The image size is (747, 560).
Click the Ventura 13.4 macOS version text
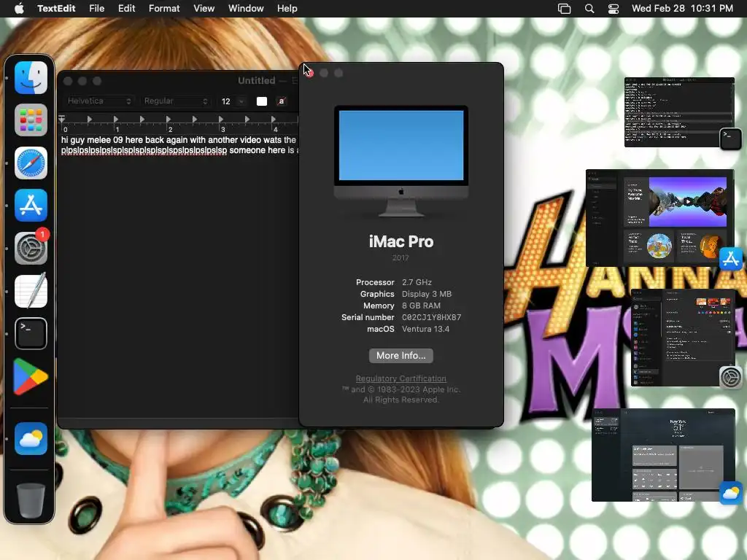425,329
